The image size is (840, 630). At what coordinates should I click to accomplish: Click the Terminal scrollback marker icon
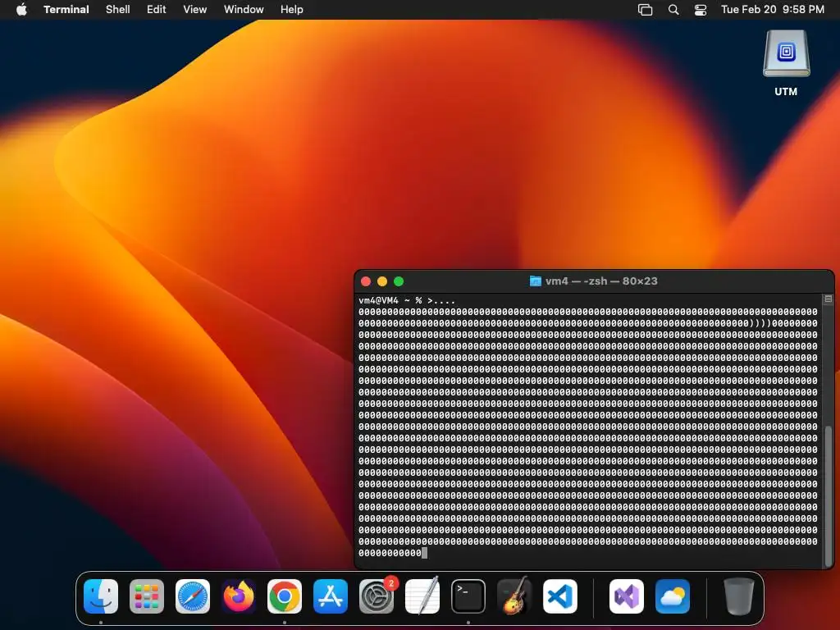coord(829,299)
